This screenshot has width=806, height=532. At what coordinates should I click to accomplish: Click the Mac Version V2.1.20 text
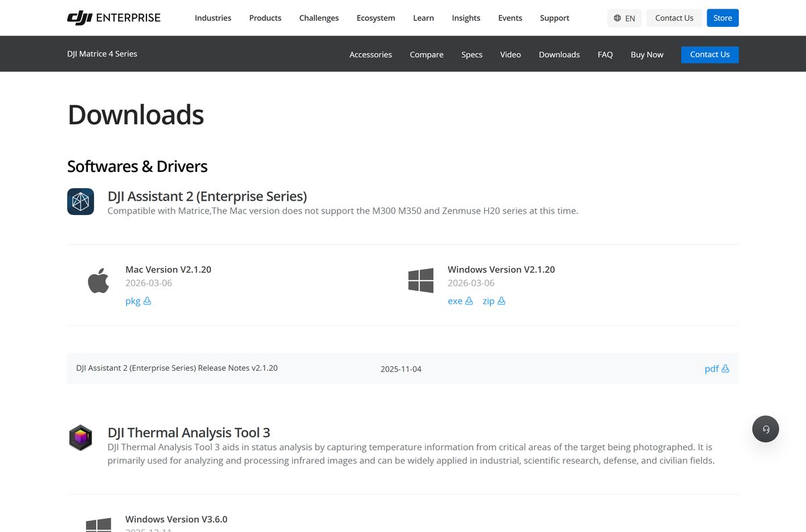pos(169,269)
